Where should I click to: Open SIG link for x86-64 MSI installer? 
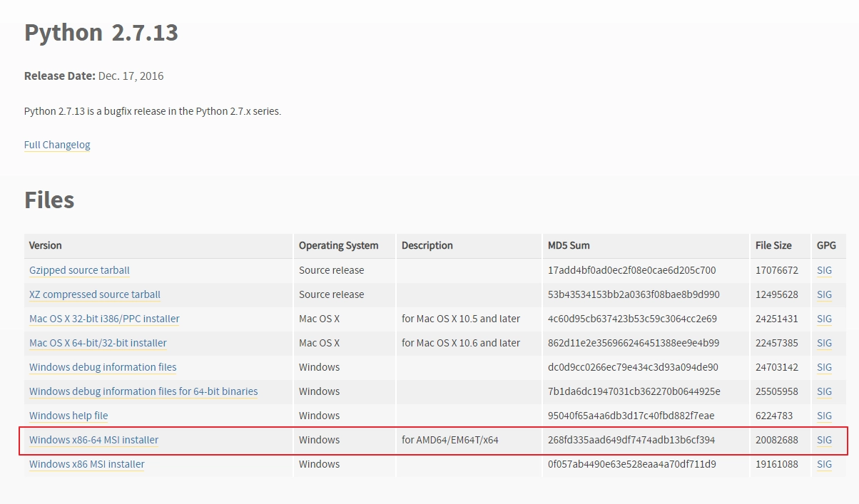824,440
